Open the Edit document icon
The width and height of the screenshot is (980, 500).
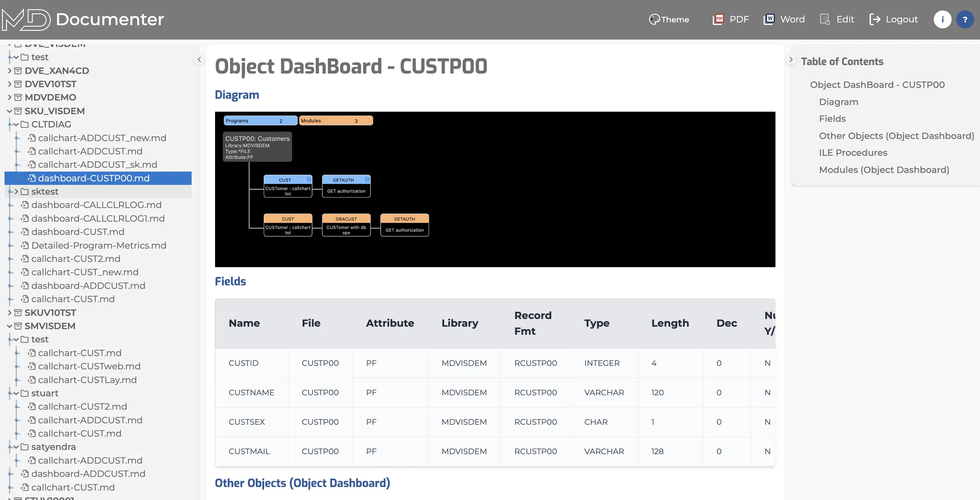click(825, 19)
